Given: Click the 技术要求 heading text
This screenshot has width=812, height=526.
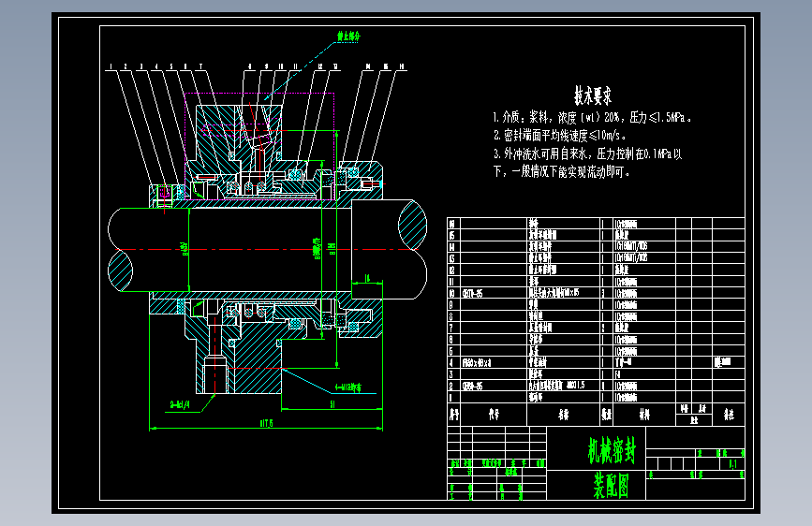Looking at the screenshot, I should [x=593, y=95].
